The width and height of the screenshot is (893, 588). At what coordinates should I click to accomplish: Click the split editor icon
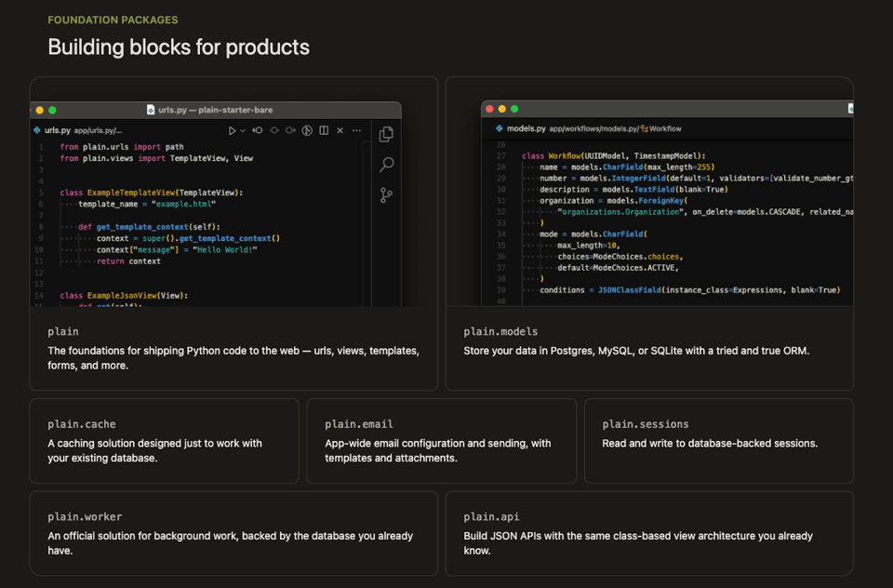[324, 131]
